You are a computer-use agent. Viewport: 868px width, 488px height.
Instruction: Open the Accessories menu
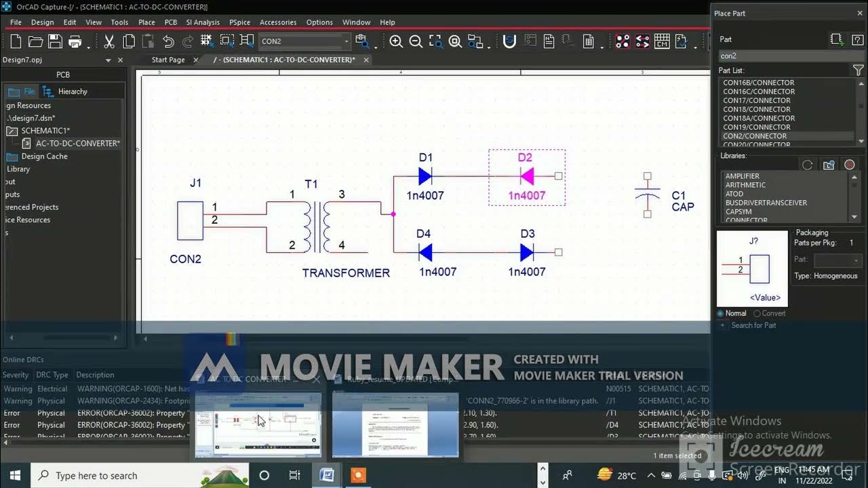278,22
